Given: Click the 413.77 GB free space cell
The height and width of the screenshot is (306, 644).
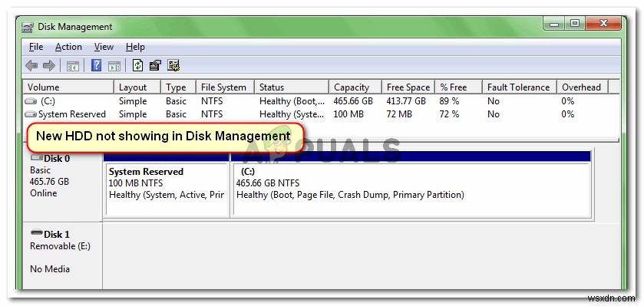Looking at the screenshot, I should 406,101.
